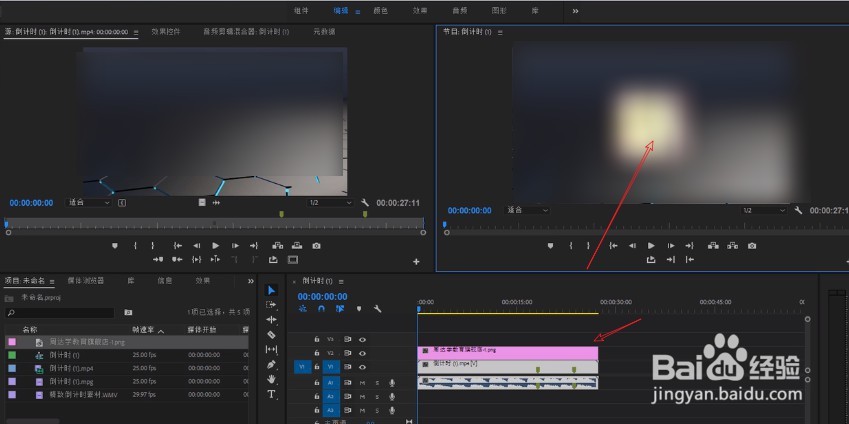
Task: Mark Out point in Program monitor
Action: tap(589, 246)
